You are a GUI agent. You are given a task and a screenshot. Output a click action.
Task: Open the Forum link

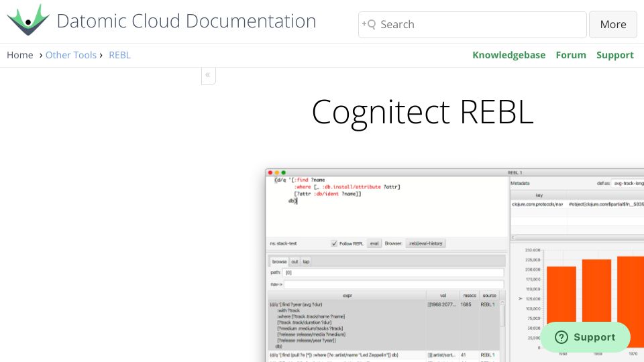[570, 55]
